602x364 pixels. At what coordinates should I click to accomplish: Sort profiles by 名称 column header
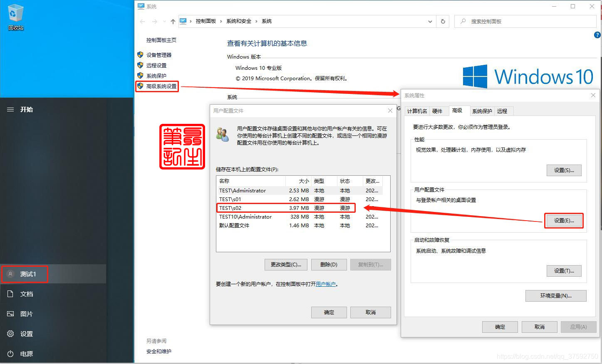click(251, 181)
